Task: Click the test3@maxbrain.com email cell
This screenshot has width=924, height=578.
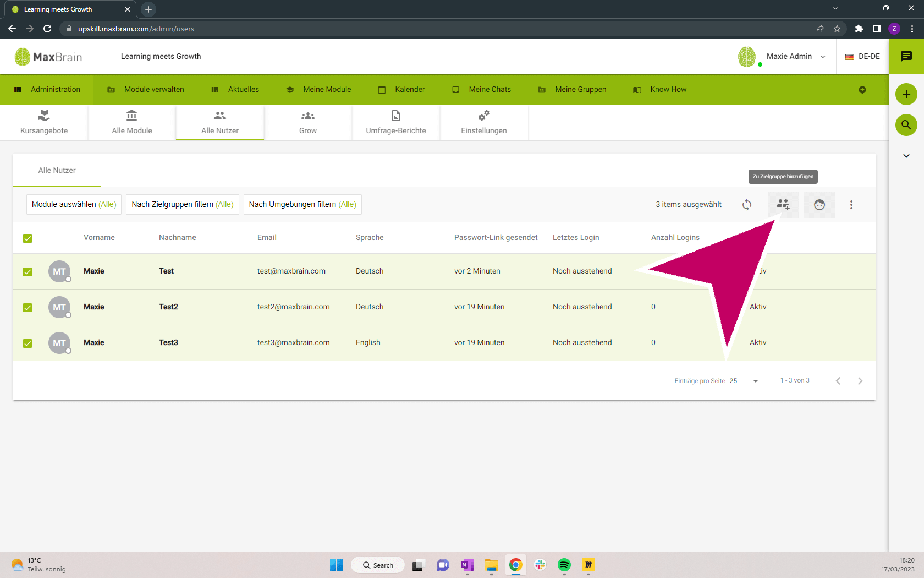Action: [x=294, y=342]
